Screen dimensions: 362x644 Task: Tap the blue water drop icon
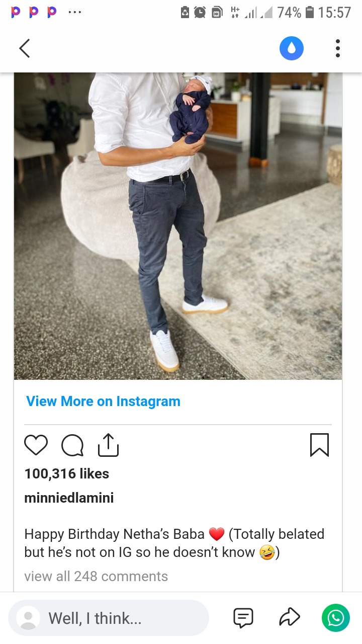[292, 49]
